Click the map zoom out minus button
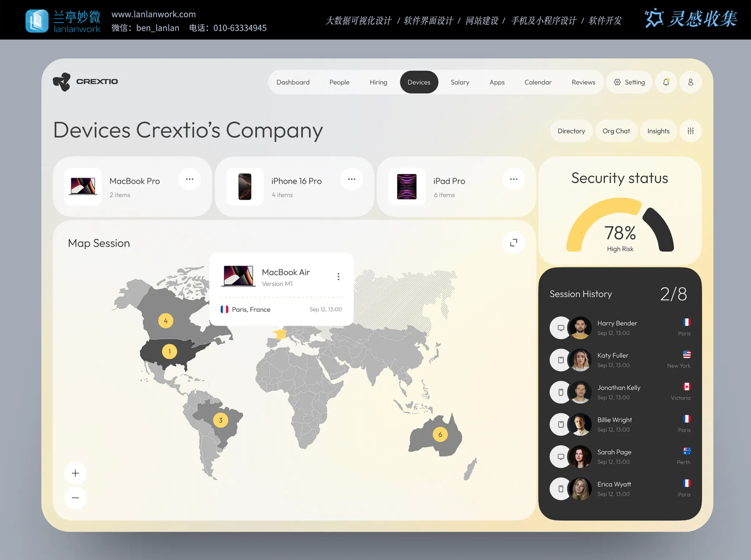This screenshot has width=751, height=560. tap(75, 498)
